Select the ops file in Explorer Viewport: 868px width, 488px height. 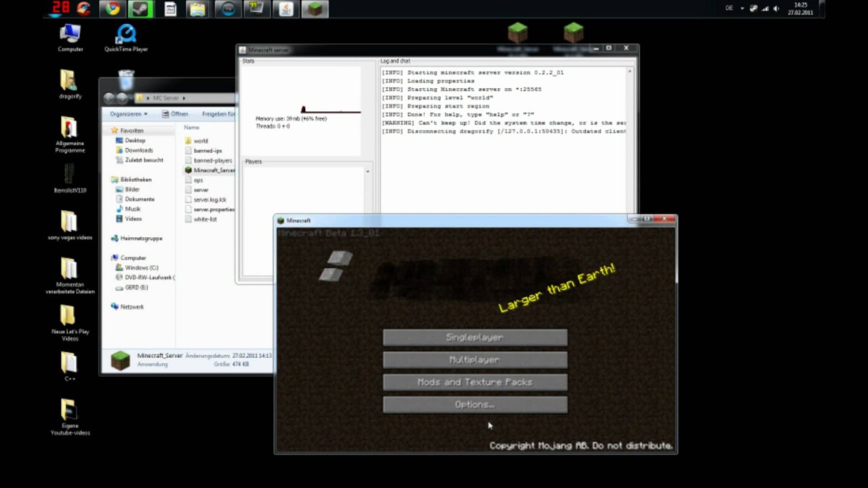(199, 180)
